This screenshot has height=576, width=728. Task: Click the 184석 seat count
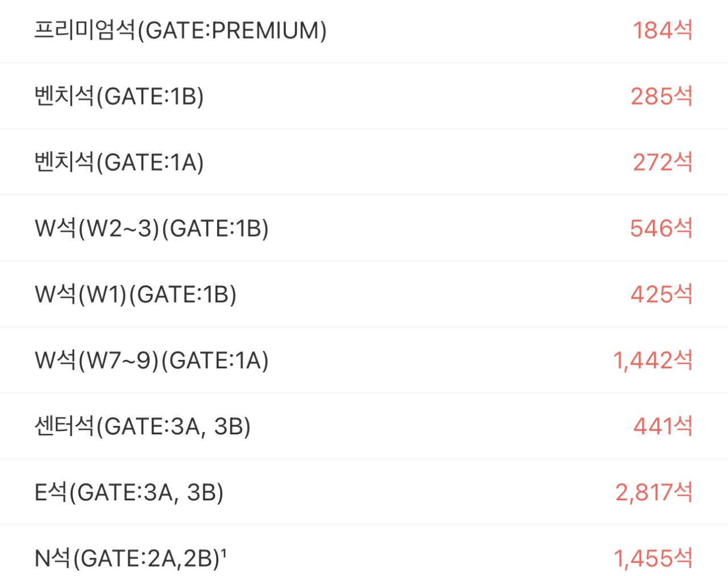pyautogui.click(x=663, y=30)
